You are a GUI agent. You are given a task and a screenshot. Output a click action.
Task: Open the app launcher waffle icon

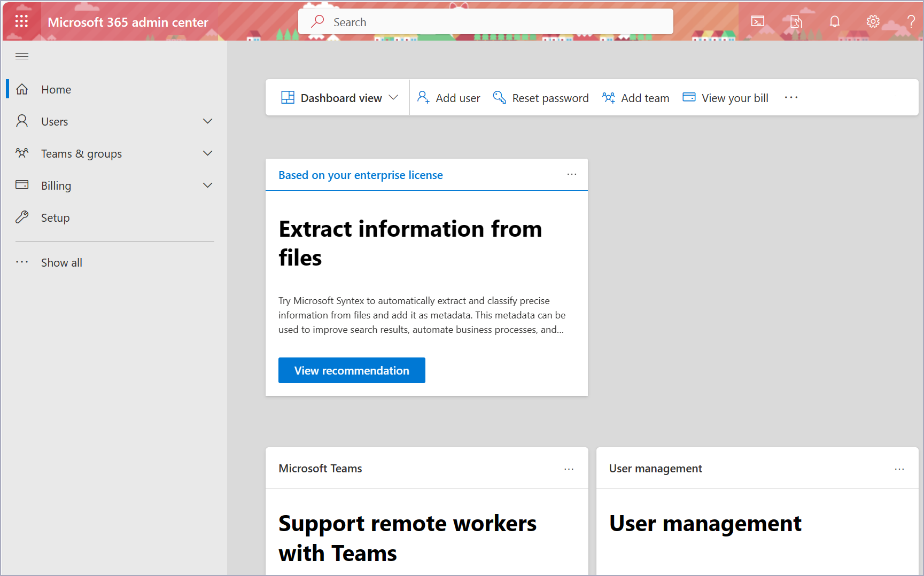click(21, 21)
